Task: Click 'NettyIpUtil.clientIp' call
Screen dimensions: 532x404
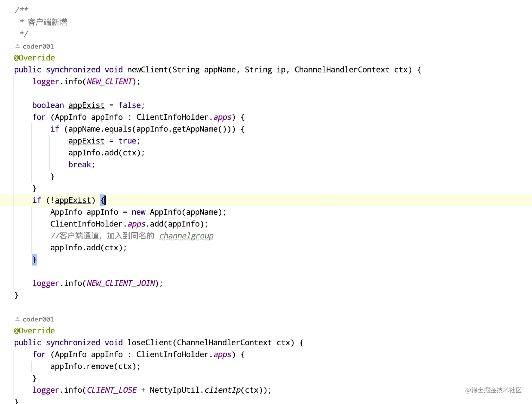Action: pos(195,390)
